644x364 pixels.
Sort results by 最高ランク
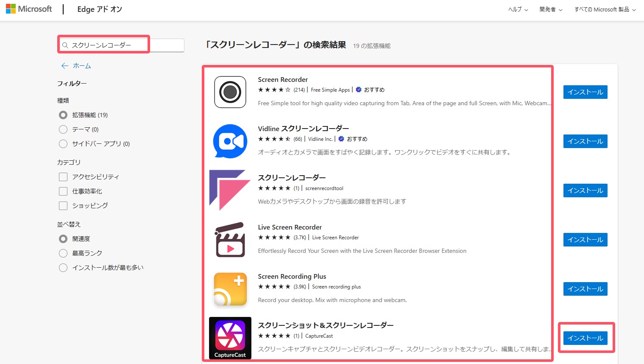pyautogui.click(x=63, y=253)
